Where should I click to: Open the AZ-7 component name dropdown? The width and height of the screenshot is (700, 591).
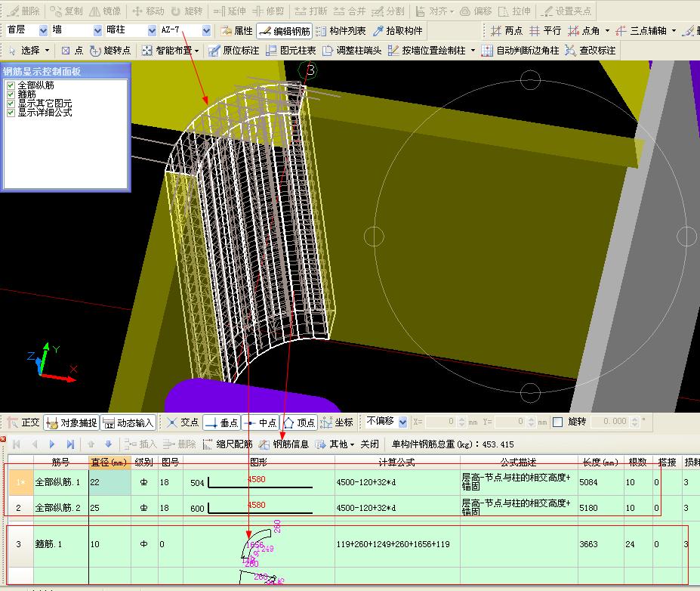(x=206, y=30)
